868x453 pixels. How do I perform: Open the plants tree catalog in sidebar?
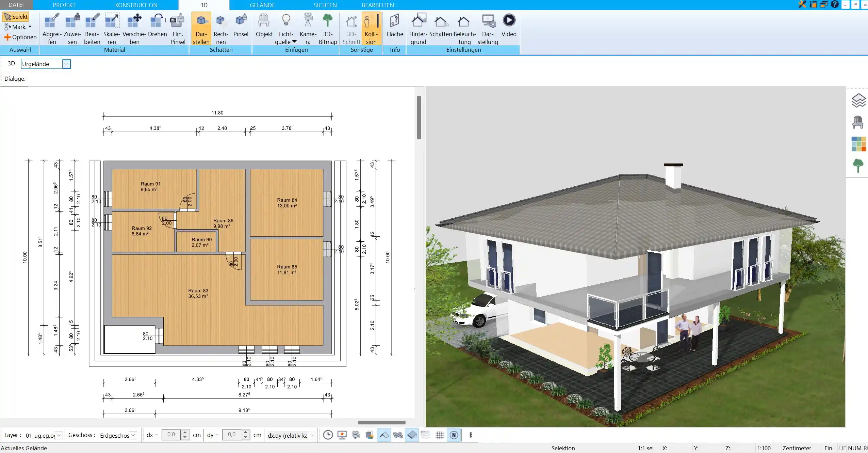pos(858,166)
